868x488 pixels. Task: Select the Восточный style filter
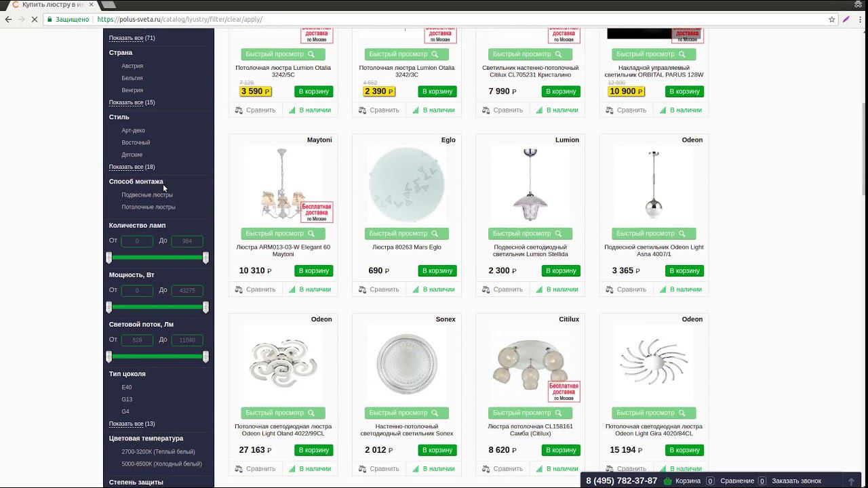(x=136, y=142)
